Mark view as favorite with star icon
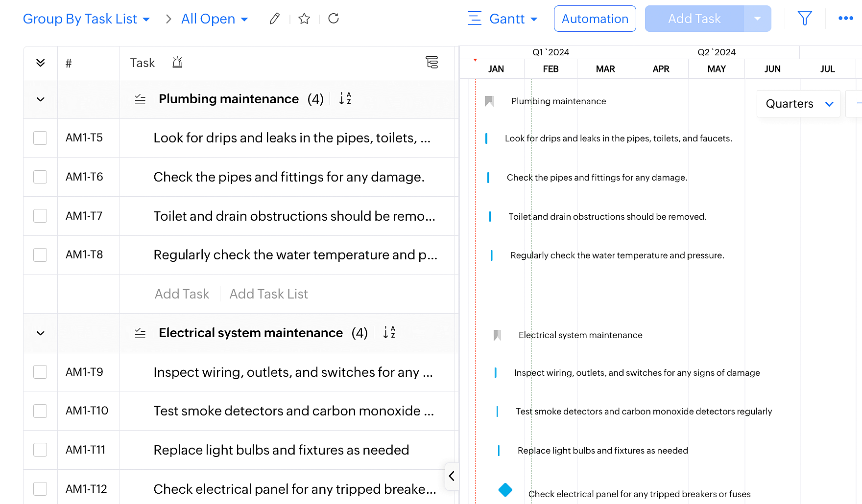 pos(304,19)
